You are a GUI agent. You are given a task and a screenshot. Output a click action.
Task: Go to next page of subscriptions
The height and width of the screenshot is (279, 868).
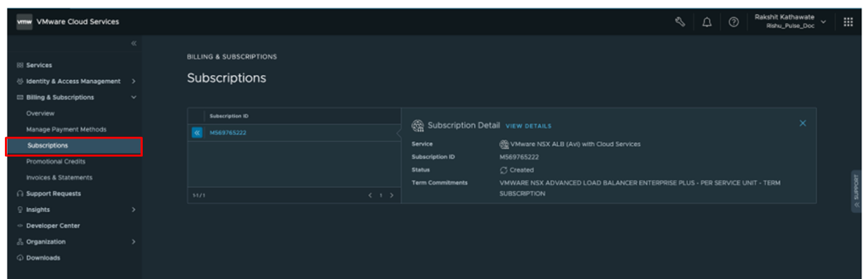pos(391,196)
